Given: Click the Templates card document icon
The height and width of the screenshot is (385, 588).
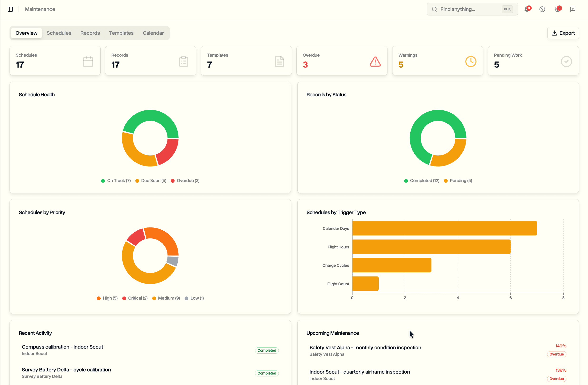Looking at the screenshot, I should 279,62.
